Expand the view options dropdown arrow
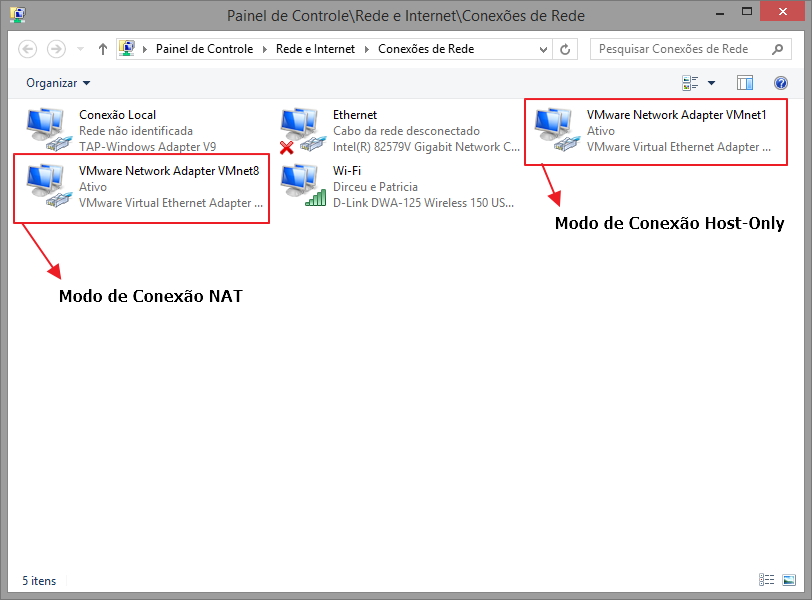This screenshot has width=812, height=600. 711,83
